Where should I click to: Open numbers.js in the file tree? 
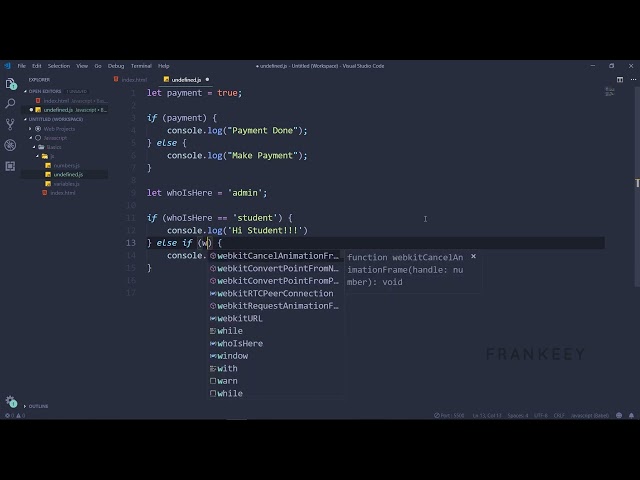pyautogui.click(x=67, y=165)
